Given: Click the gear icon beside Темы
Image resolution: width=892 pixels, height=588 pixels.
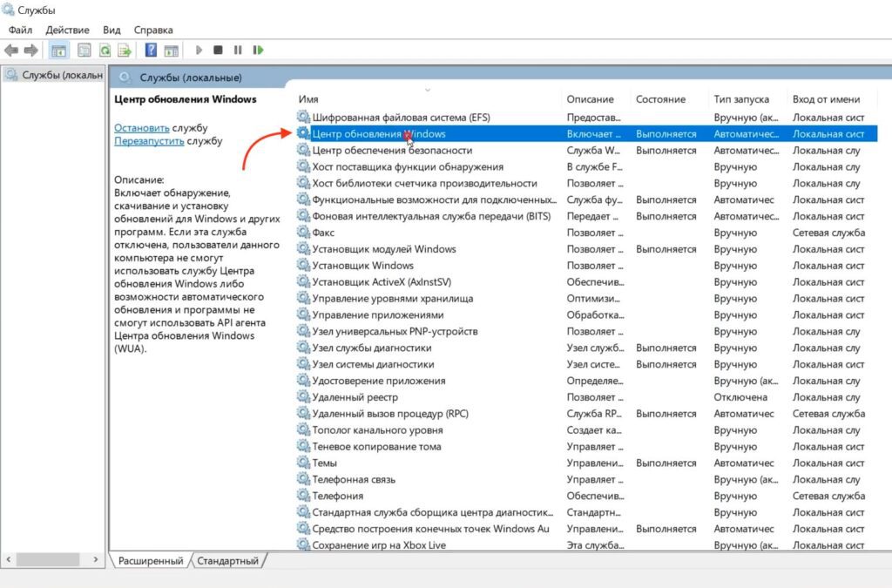Looking at the screenshot, I should 303,463.
